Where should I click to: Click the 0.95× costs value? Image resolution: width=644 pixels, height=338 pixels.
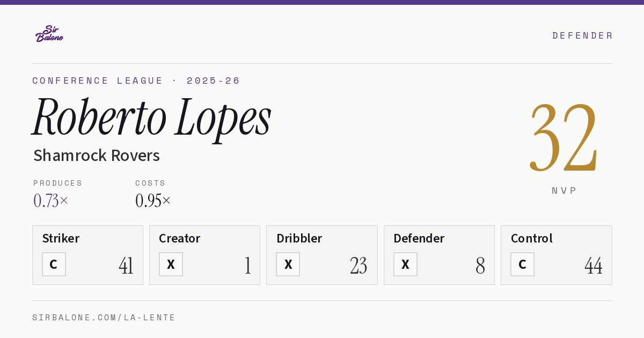tap(153, 201)
